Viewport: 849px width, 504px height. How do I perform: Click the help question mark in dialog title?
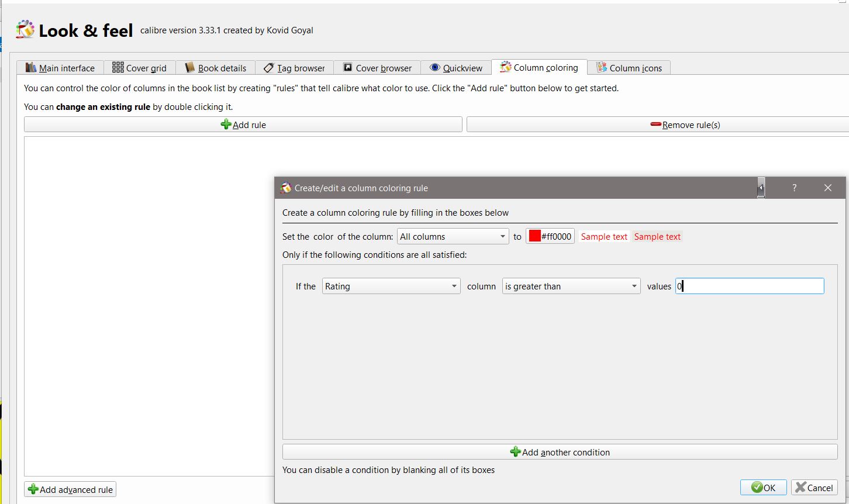(x=794, y=188)
